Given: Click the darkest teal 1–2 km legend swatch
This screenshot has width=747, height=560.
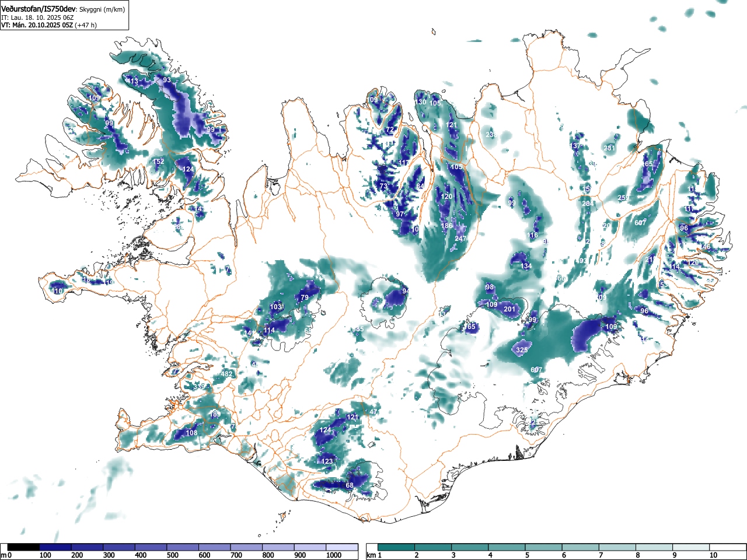Looking at the screenshot, I should coord(397,547).
